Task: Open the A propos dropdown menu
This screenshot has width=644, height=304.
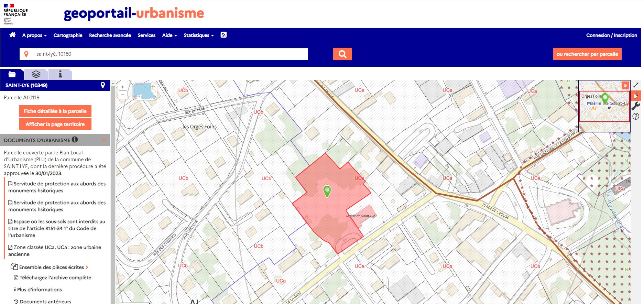Action: click(x=34, y=35)
